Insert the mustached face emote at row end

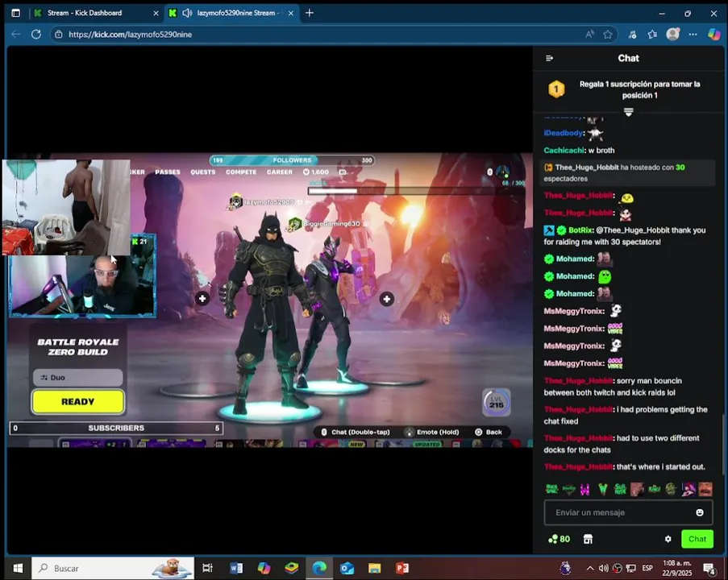coord(705,489)
